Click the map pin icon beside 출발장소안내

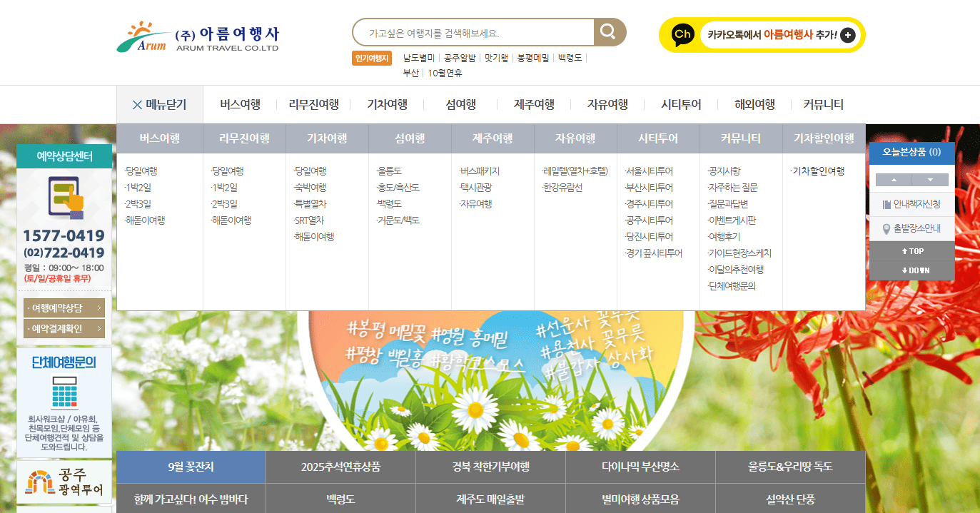click(x=887, y=228)
